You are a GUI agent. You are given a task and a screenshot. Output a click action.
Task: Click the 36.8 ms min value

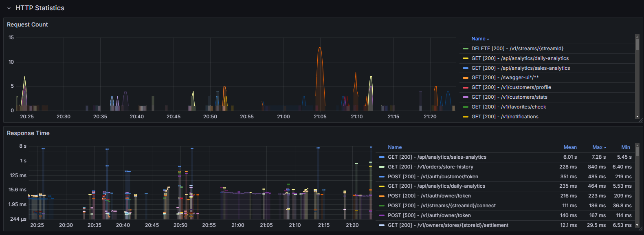point(622,206)
